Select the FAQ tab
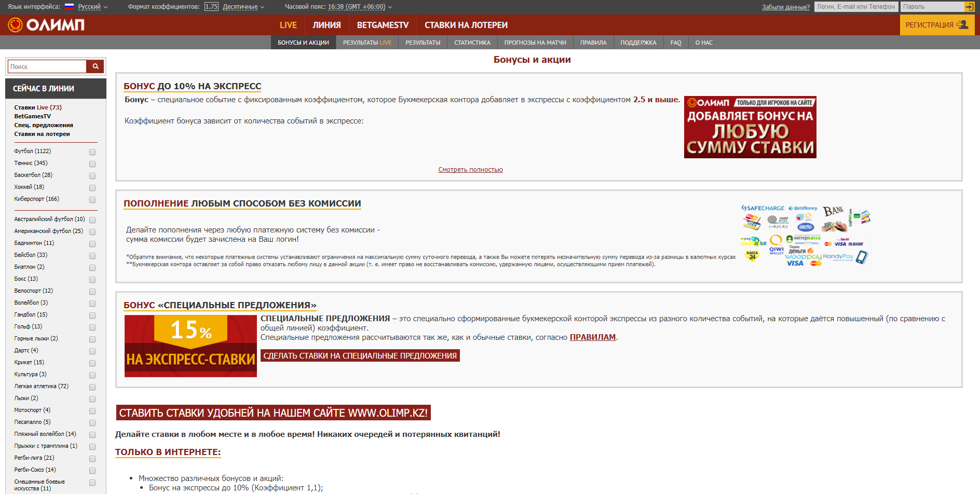This screenshot has height=494, width=980. 676,43
